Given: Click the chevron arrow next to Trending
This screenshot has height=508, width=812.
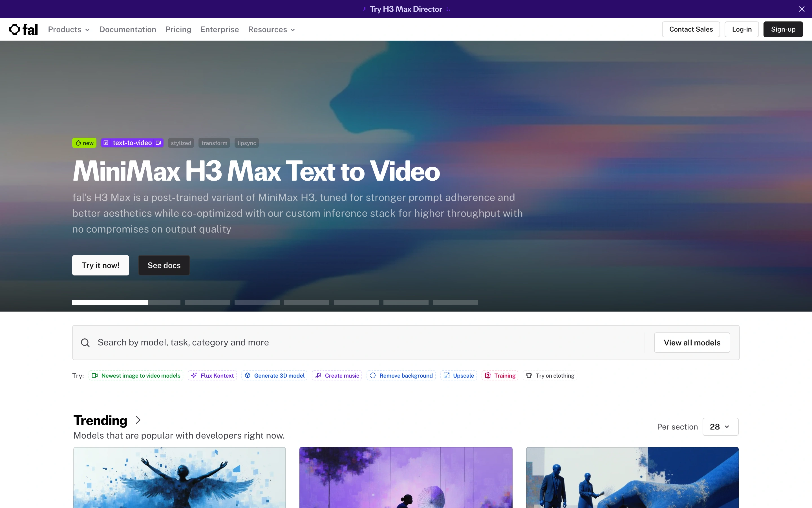Looking at the screenshot, I should pyautogui.click(x=138, y=420).
